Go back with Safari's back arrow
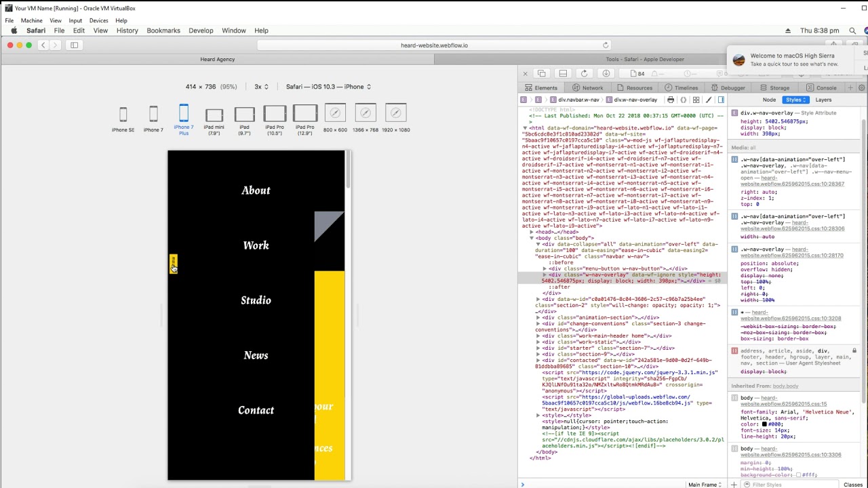This screenshot has width=868, height=488. pos(43,45)
